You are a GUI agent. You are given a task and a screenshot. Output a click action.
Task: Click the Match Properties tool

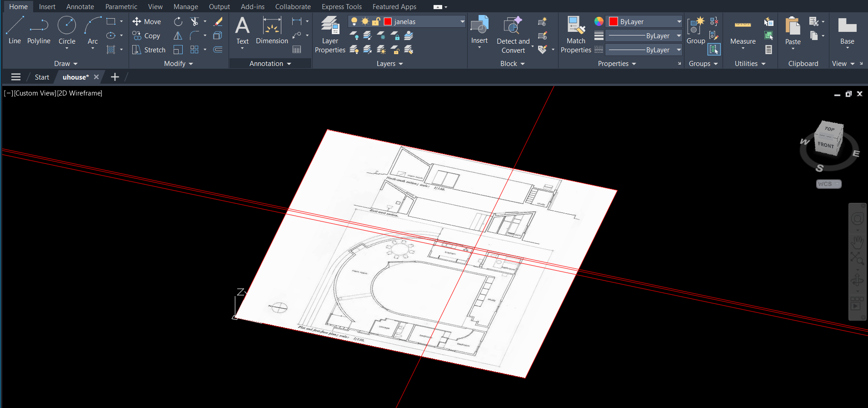click(x=575, y=34)
